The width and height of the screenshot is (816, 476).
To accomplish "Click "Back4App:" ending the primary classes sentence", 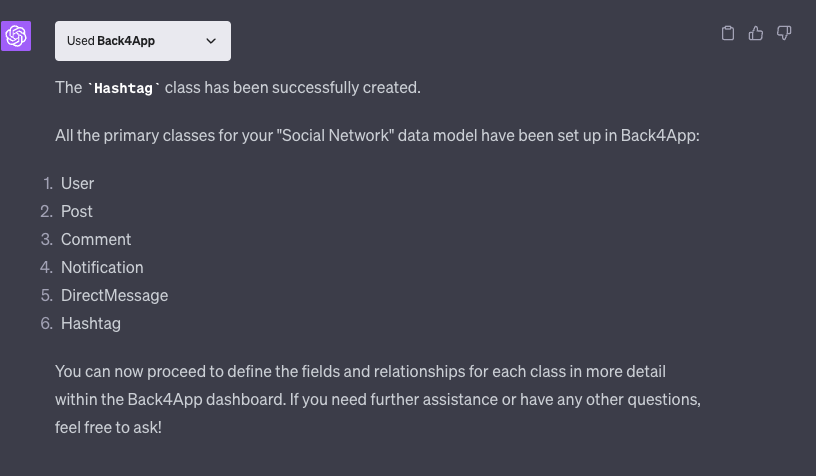I will tap(660, 136).
